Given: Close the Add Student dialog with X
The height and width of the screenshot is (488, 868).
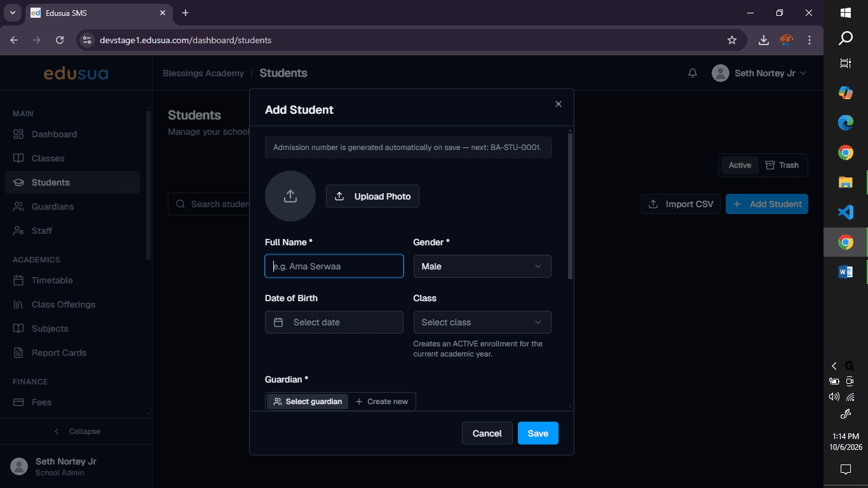Looking at the screenshot, I should tap(559, 104).
